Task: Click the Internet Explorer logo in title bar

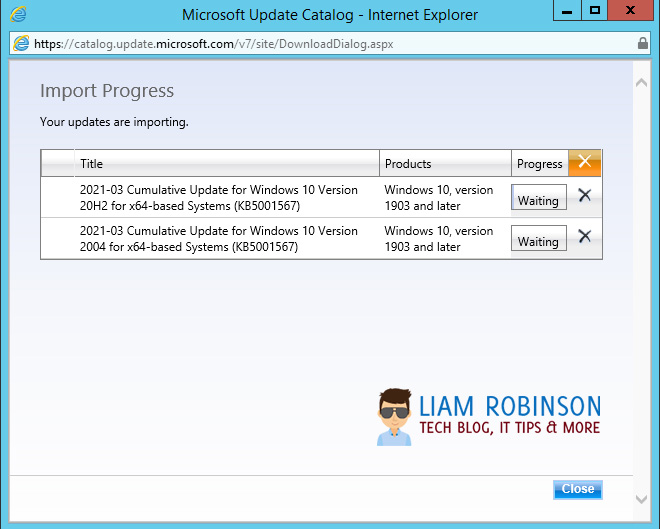Action: coord(18,14)
